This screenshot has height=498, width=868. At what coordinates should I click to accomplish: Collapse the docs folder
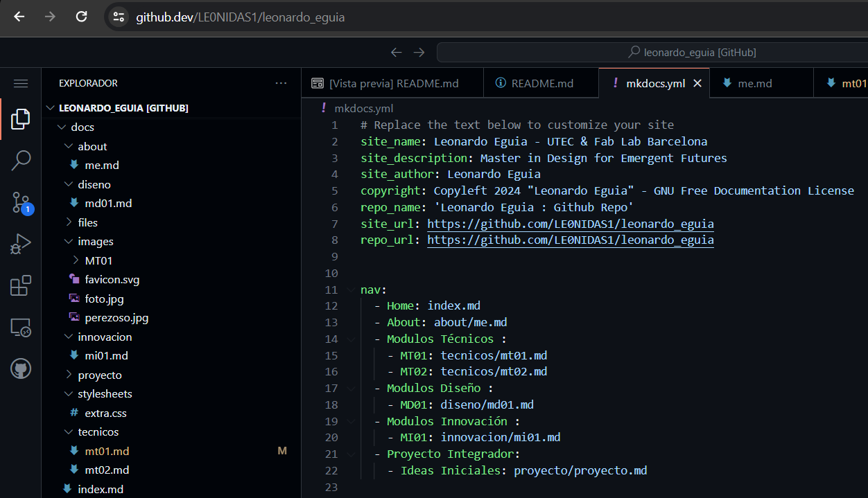tap(62, 127)
